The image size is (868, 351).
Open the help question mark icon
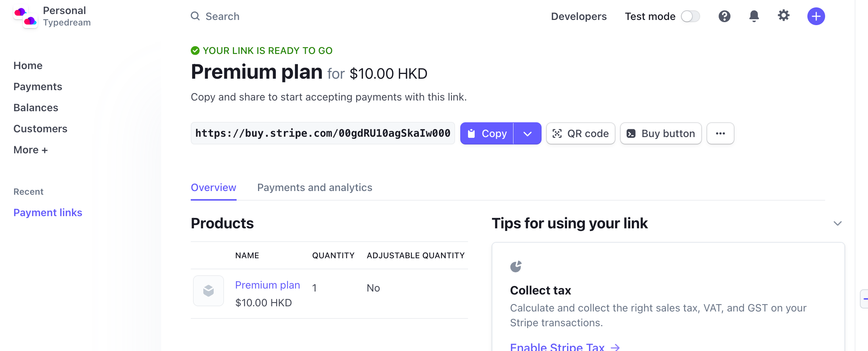pyautogui.click(x=724, y=16)
